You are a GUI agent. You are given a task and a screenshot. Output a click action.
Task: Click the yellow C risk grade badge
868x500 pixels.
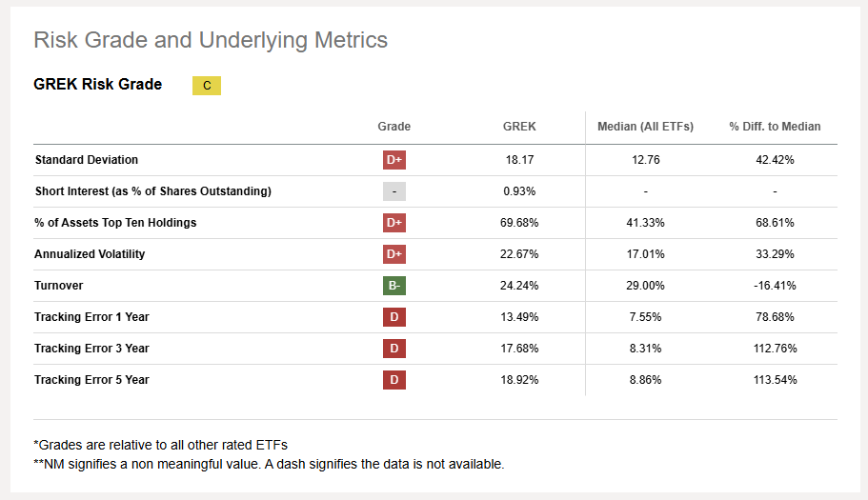click(x=207, y=86)
